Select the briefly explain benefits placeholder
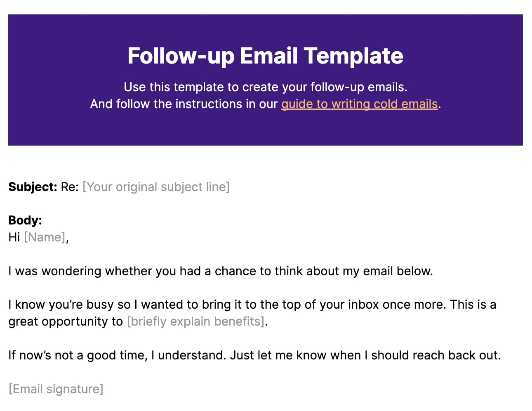 point(195,321)
